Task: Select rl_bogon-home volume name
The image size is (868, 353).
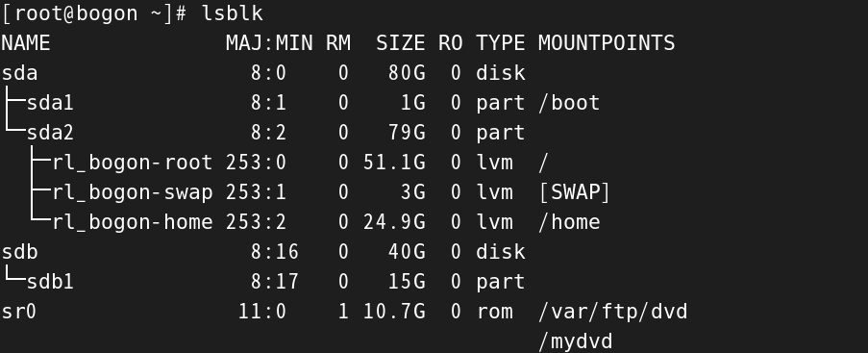Action: point(133,222)
